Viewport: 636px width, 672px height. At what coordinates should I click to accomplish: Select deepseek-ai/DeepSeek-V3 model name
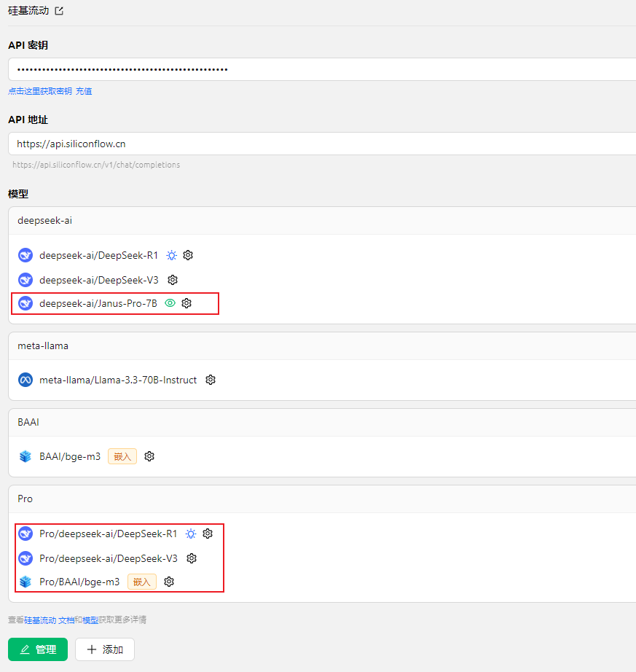[x=99, y=280]
